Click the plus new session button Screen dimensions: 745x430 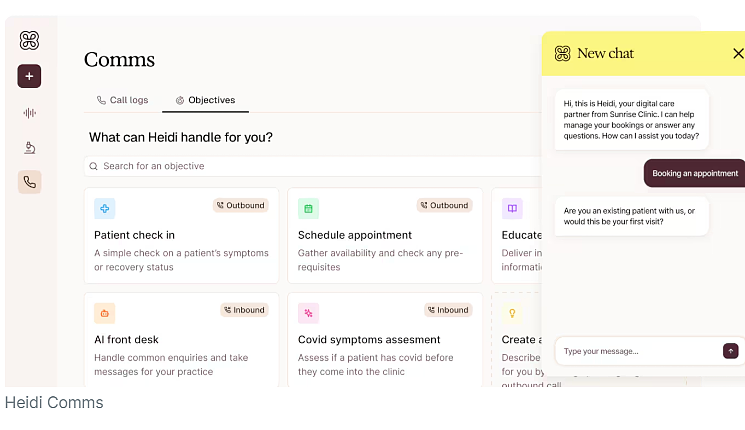[29, 76]
